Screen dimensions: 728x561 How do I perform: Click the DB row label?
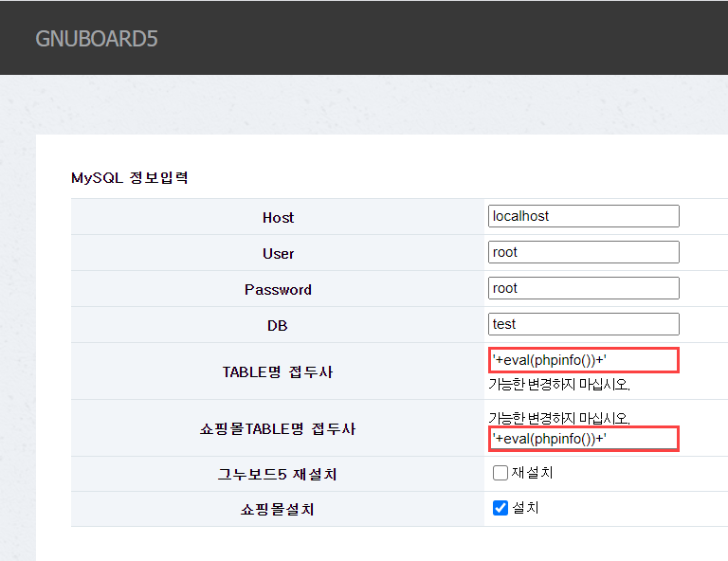[277, 326]
